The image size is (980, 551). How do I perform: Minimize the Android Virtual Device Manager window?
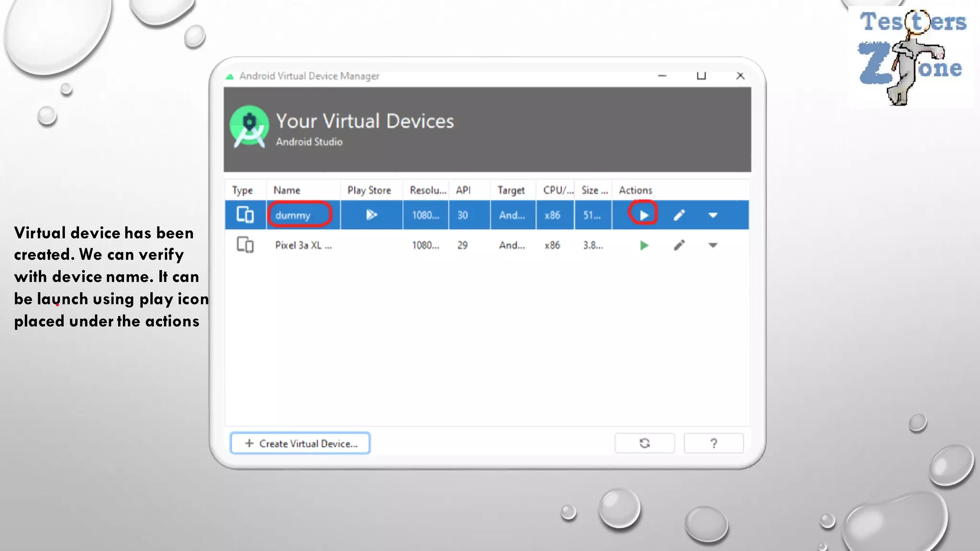coord(662,76)
